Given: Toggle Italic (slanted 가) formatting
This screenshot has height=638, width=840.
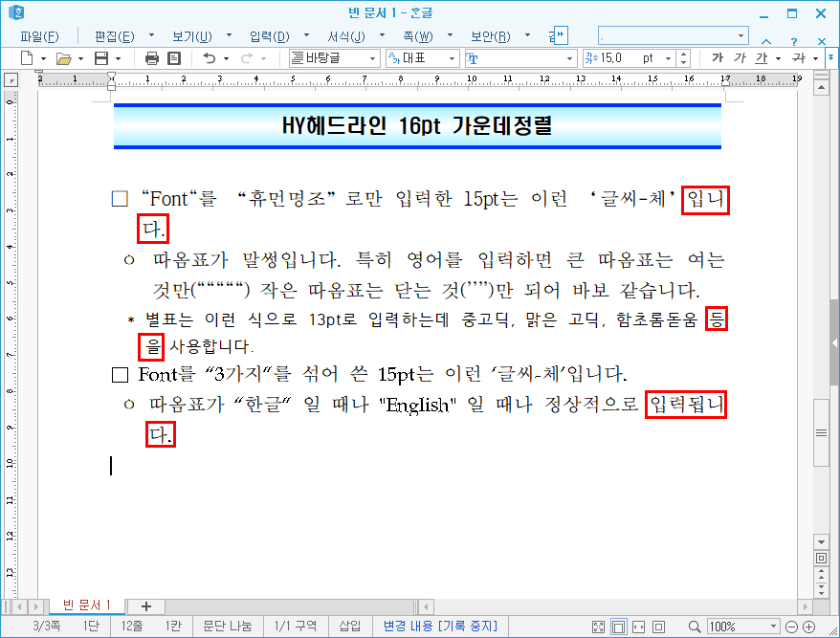Looking at the screenshot, I should 740,57.
